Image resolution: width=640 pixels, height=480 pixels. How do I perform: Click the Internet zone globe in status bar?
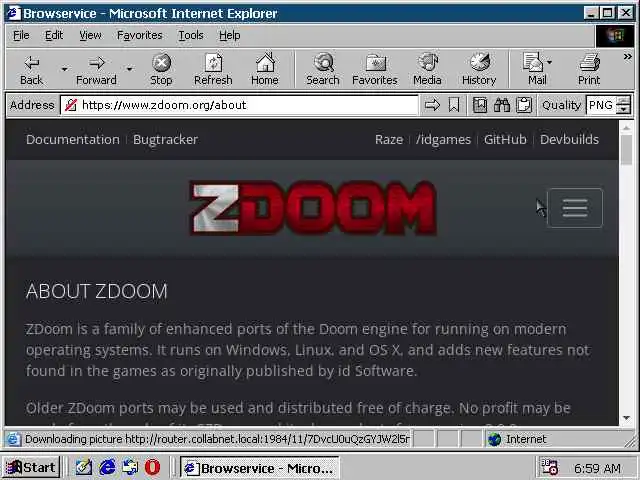(x=495, y=439)
